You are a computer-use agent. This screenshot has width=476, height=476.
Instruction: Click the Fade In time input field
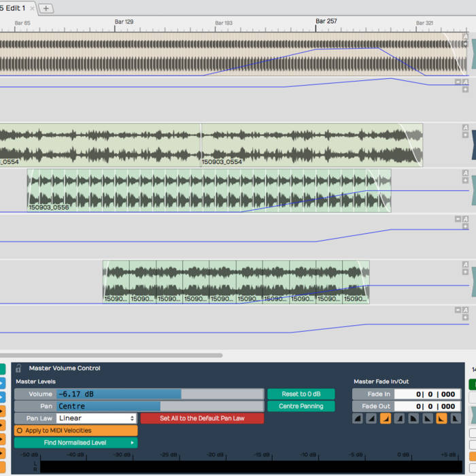click(x=426, y=394)
